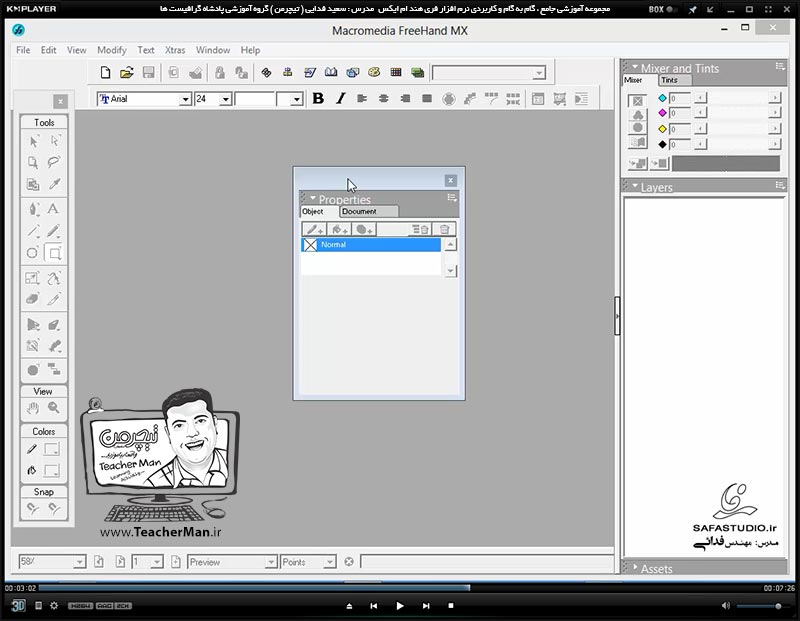Toggle the second Snap option icon

[x=54, y=509]
